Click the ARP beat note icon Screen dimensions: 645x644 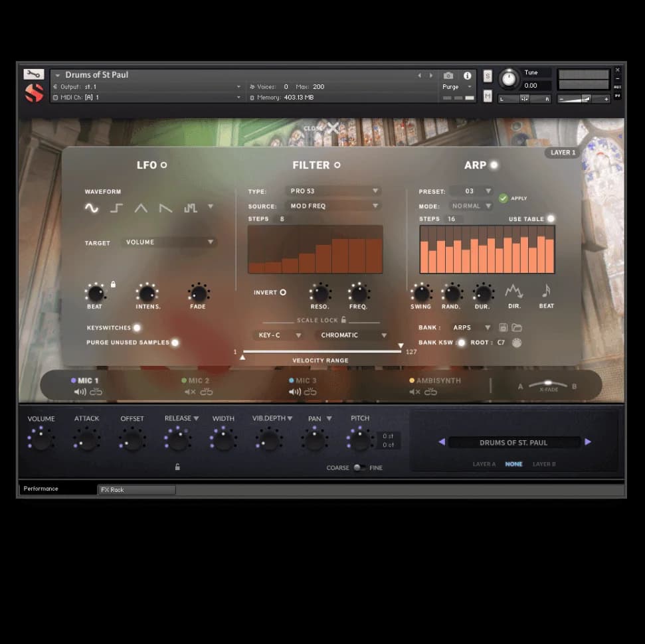(x=546, y=291)
